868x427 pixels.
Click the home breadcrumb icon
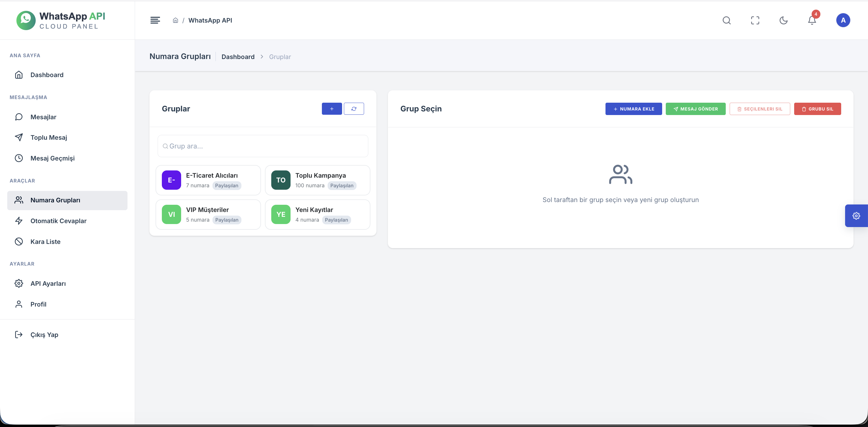point(175,20)
